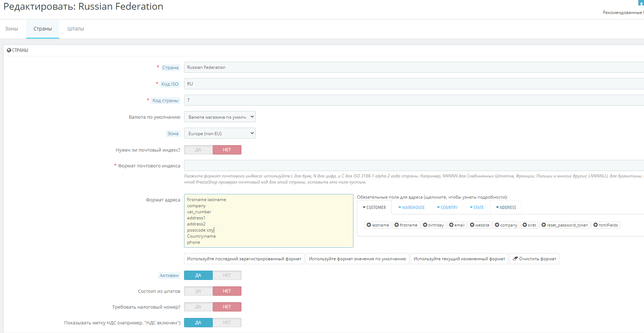
Task: Click Используйте формат значения по умолчанию button
Action: tap(357, 259)
